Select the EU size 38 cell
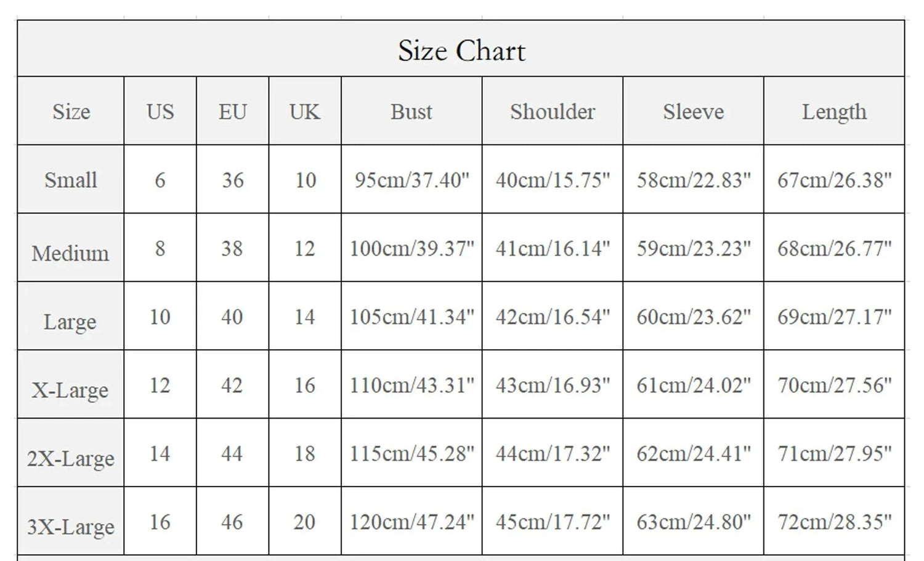924x561 pixels. coord(232,248)
